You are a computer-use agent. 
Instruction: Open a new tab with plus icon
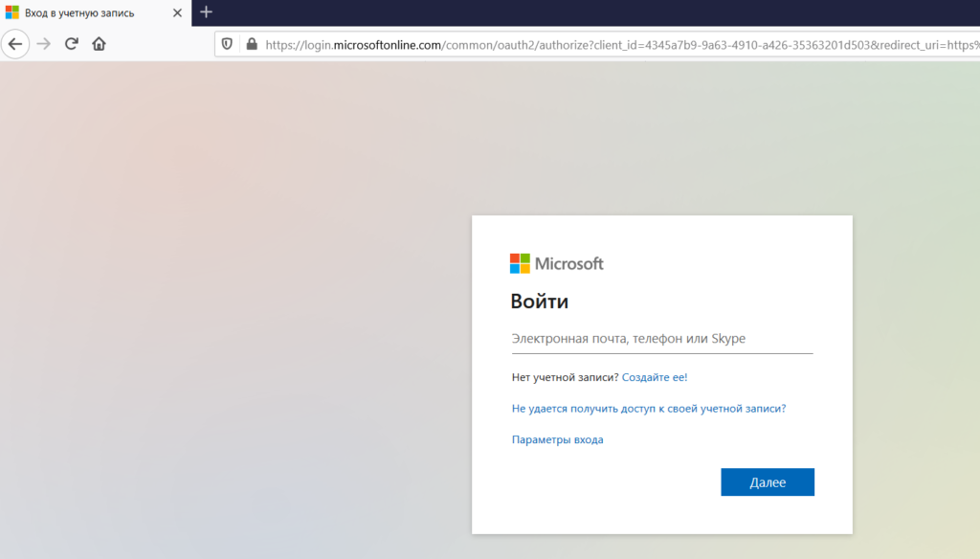point(207,11)
